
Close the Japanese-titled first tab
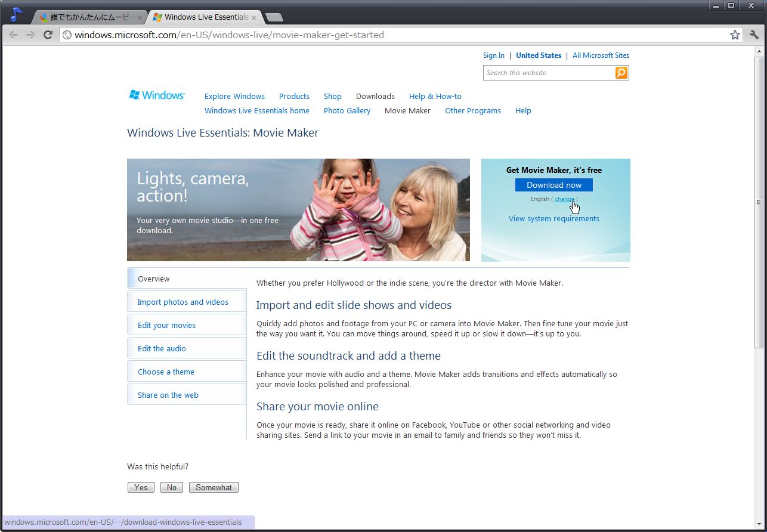click(140, 18)
